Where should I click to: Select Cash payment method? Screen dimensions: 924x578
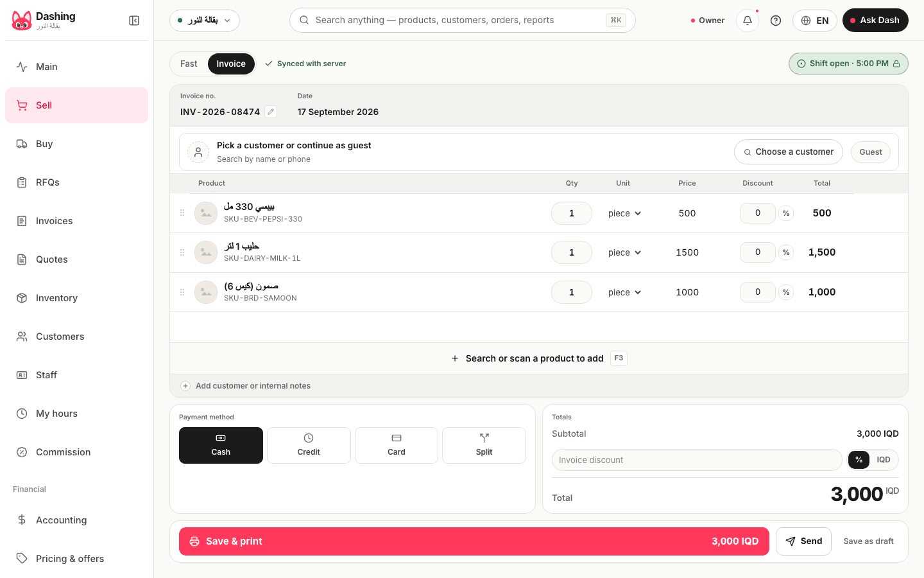click(x=221, y=445)
